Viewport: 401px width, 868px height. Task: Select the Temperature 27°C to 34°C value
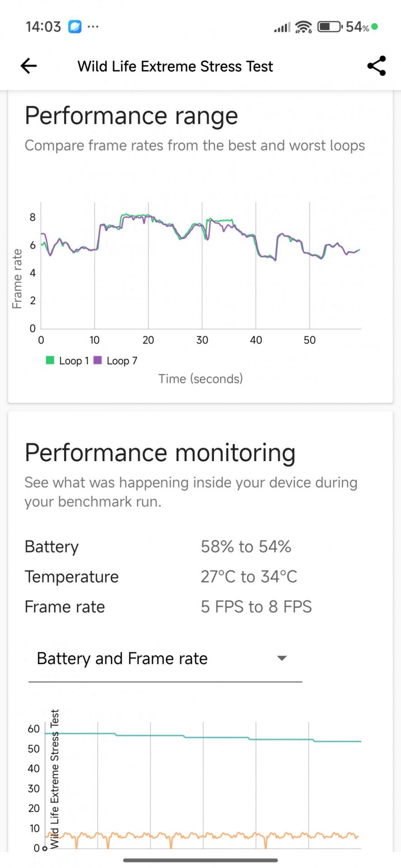coord(249,577)
